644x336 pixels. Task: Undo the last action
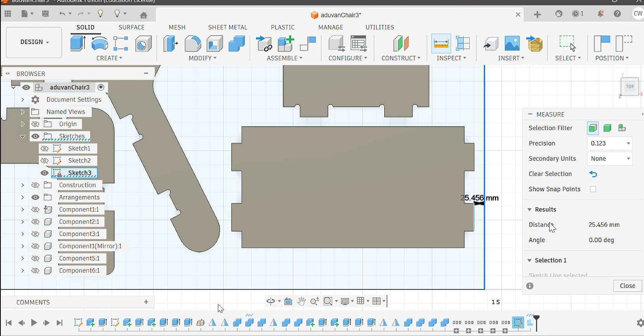point(62,14)
